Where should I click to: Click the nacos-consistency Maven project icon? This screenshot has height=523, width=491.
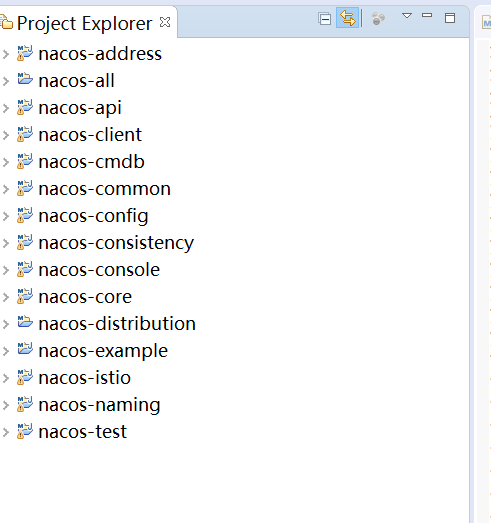(x=25, y=242)
